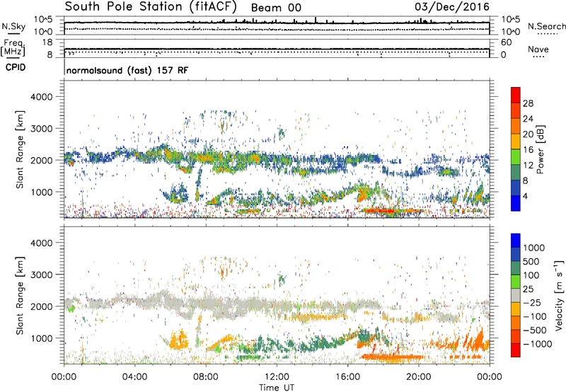The width and height of the screenshot is (566, 392).
Task: Click the '04:00' time axis label
Action: point(135,377)
